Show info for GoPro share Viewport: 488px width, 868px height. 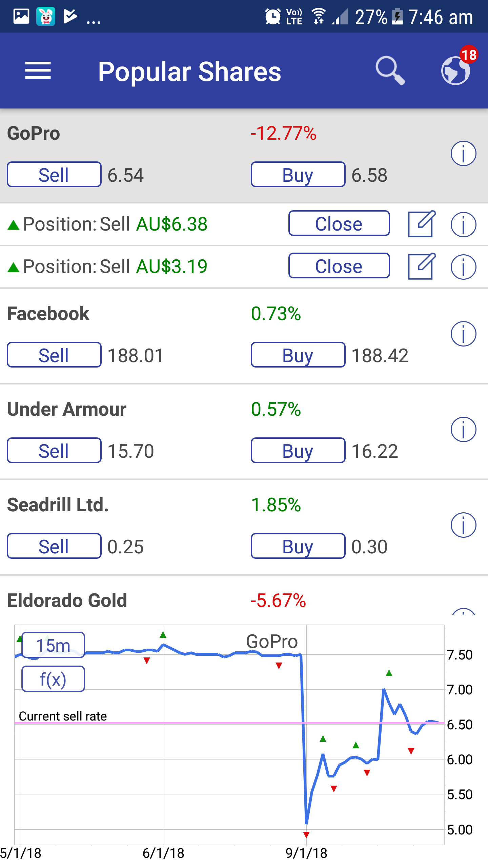[x=463, y=154]
